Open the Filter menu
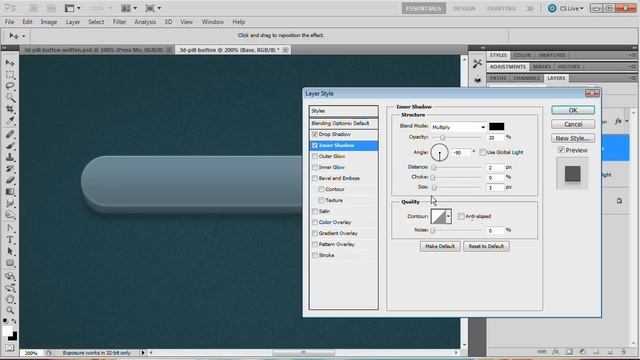Image resolution: width=640 pixels, height=360 pixels. click(119, 22)
